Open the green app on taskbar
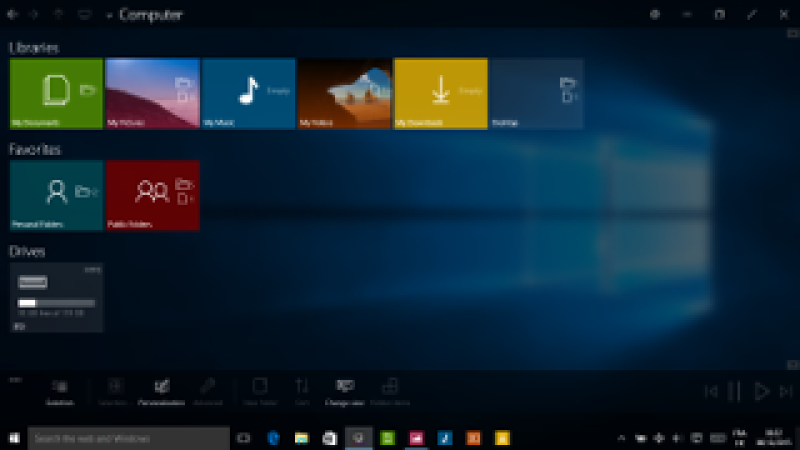800x450 pixels. point(388,438)
